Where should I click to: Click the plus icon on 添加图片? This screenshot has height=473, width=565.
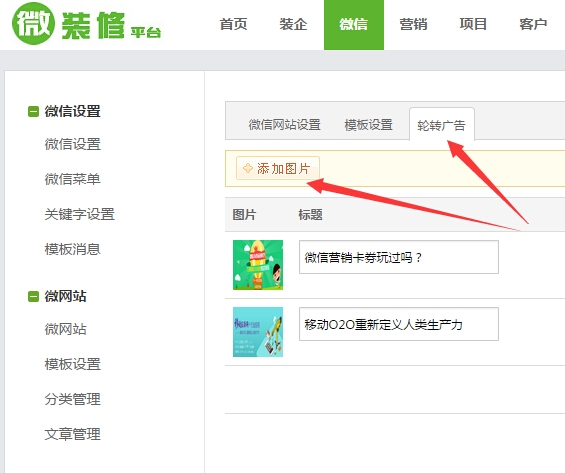248,168
